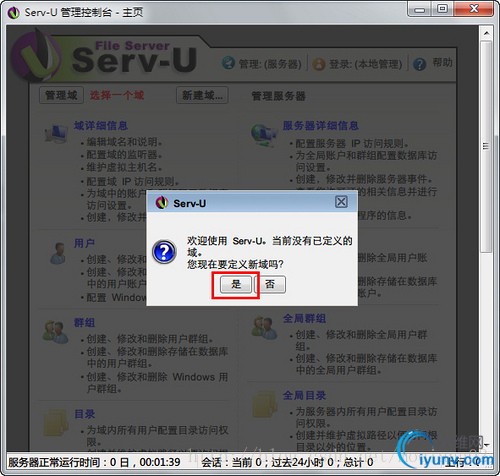
Task: Click the people icon beside 全局群组
Action: [x=264, y=328]
